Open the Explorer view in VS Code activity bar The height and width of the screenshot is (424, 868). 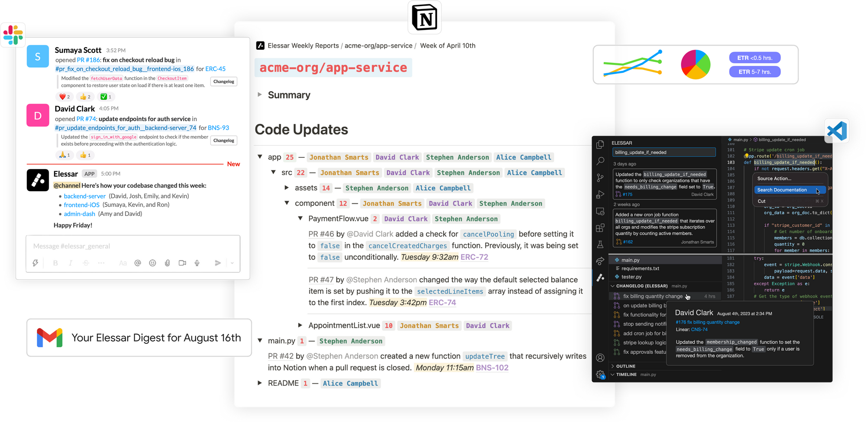coord(600,144)
